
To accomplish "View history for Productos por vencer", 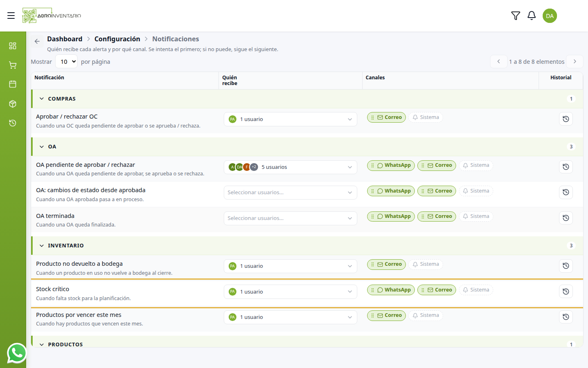I will click(566, 317).
